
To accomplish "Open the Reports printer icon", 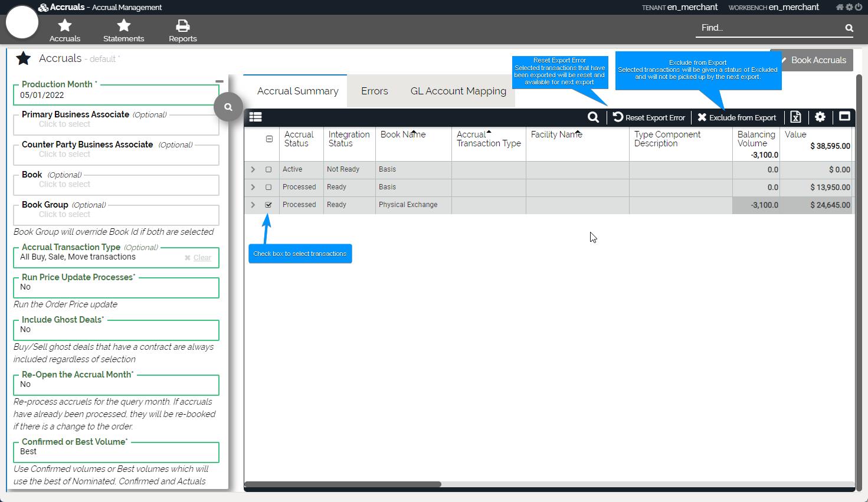I will pos(183,26).
